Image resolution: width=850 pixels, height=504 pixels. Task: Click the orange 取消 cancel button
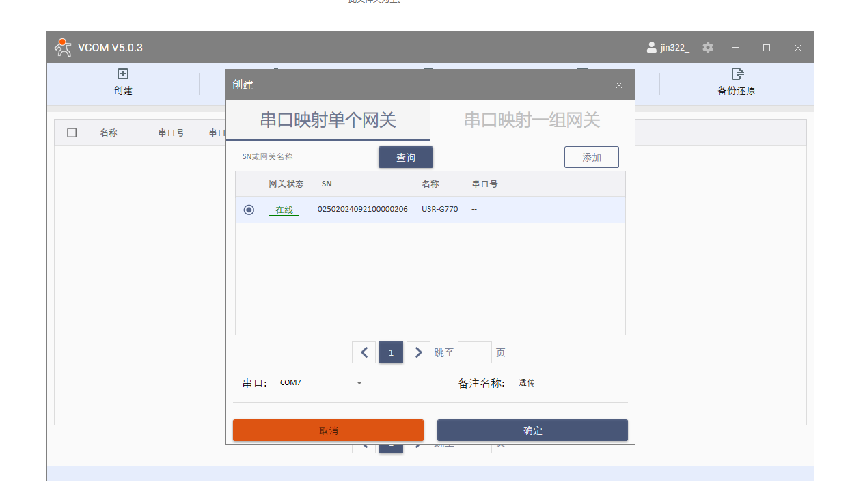tap(328, 430)
